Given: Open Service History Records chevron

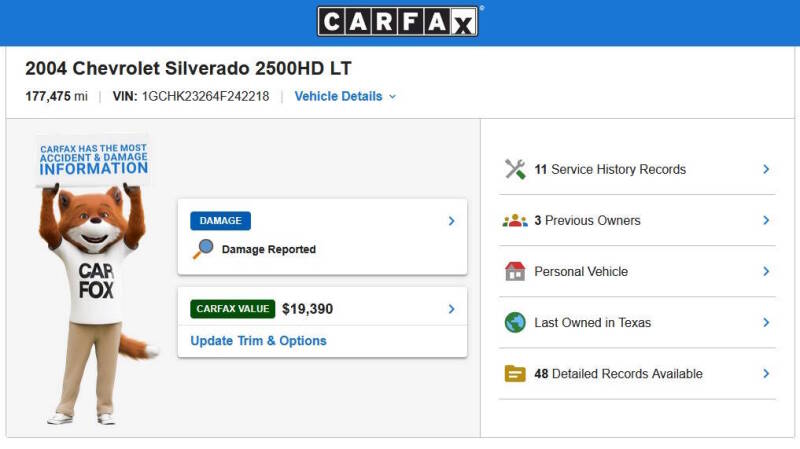Looking at the screenshot, I should 766,169.
